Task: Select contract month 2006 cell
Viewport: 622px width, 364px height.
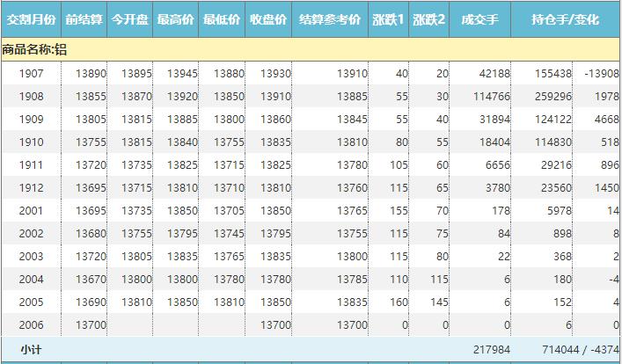Action: pos(31,325)
